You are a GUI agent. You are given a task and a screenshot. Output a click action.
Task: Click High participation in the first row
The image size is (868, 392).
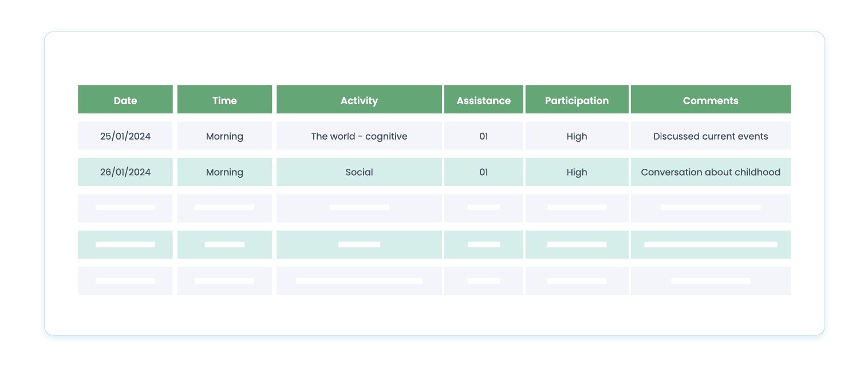[577, 136]
